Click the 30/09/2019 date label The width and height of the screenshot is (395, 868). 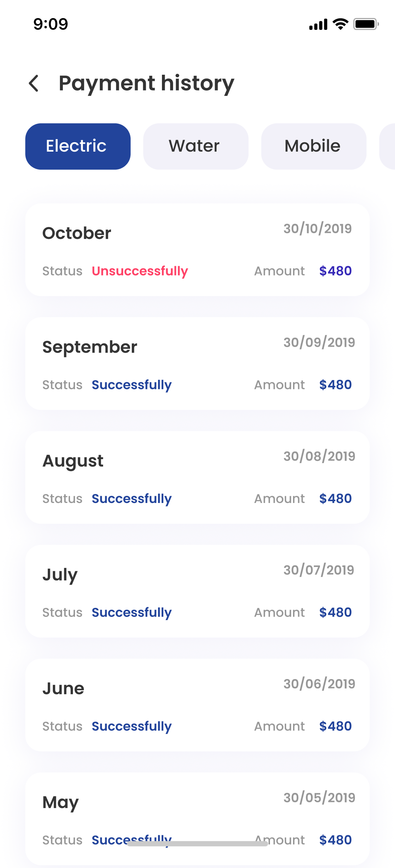coord(319,342)
